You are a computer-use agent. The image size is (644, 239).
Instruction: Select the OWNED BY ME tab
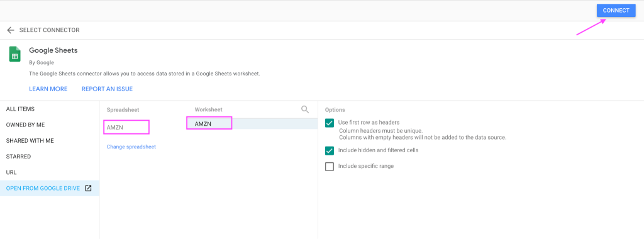25,125
